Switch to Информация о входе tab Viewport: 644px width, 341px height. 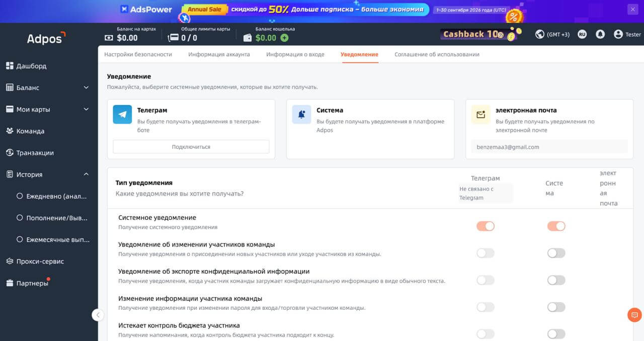coord(295,54)
